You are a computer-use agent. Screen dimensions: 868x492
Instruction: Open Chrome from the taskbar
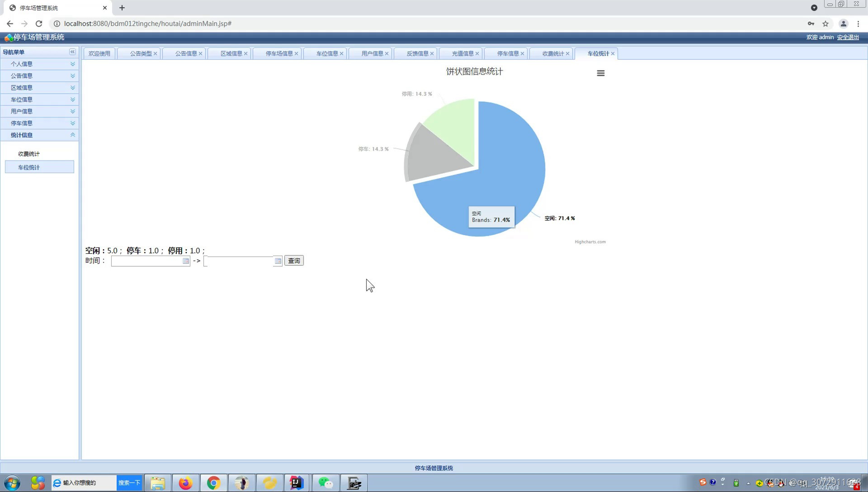[213, 483]
